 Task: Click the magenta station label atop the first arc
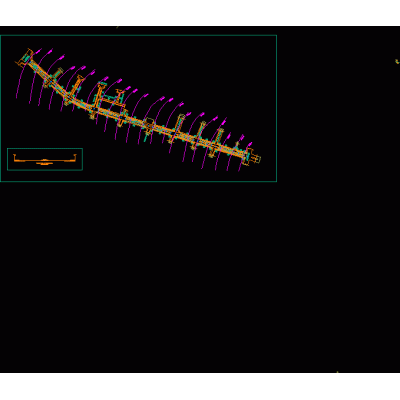tap(39, 51)
